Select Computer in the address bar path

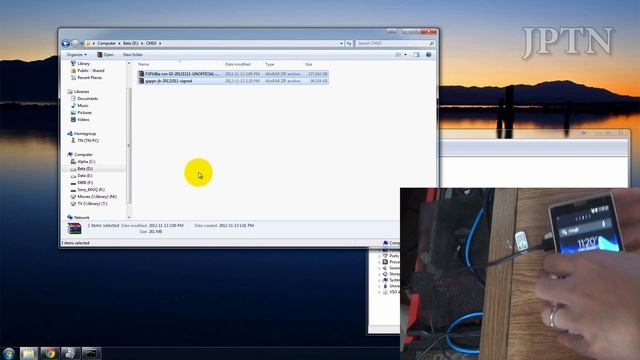(107, 43)
